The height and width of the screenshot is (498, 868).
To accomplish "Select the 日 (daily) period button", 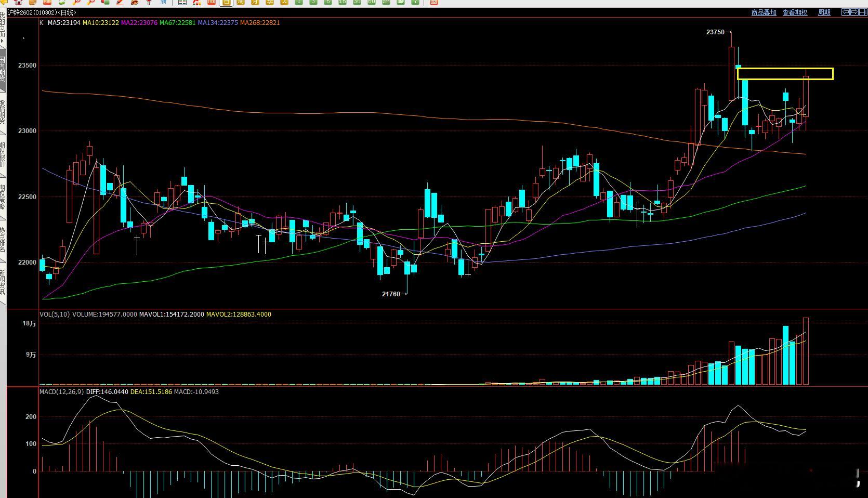I will (x=226, y=2).
